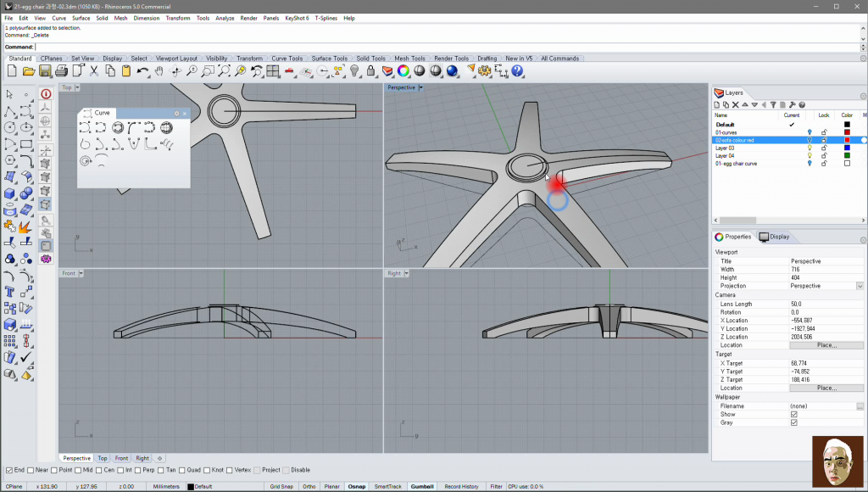
Task: Open Help Topics with the question mark icon
Action: coord(518,71)
